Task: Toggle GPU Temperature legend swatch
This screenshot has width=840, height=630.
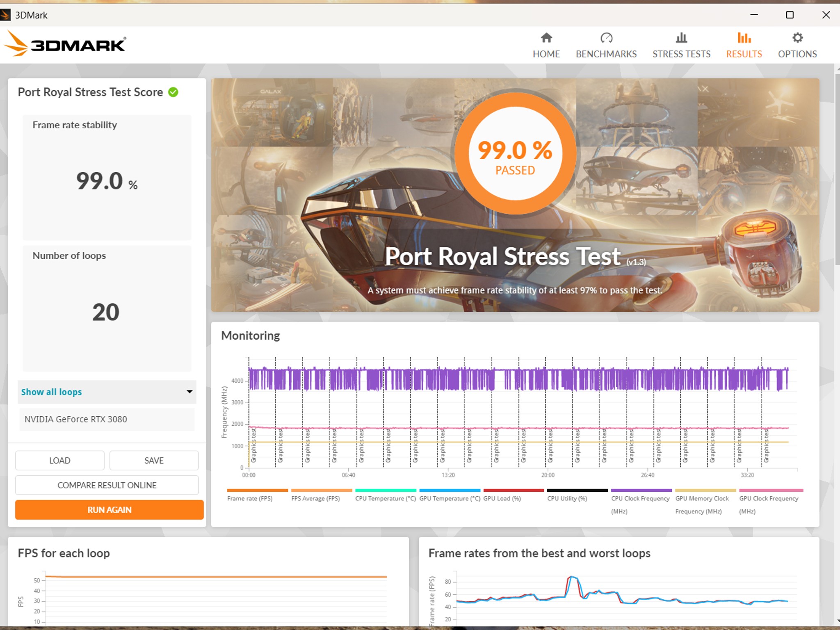Action: [450, 491]
